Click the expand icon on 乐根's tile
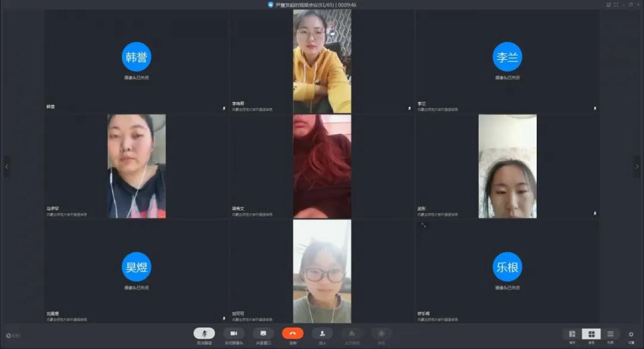The height and width of the screenshot is (349, 644). 423,225
